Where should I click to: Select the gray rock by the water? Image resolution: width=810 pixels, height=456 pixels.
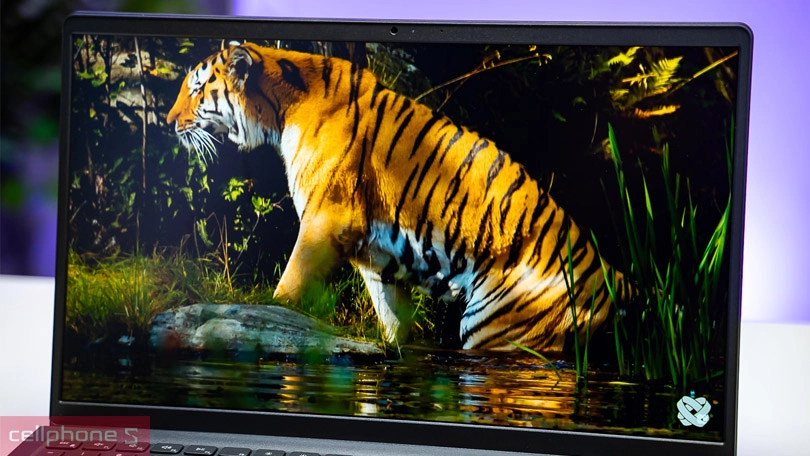coord(250,328)
